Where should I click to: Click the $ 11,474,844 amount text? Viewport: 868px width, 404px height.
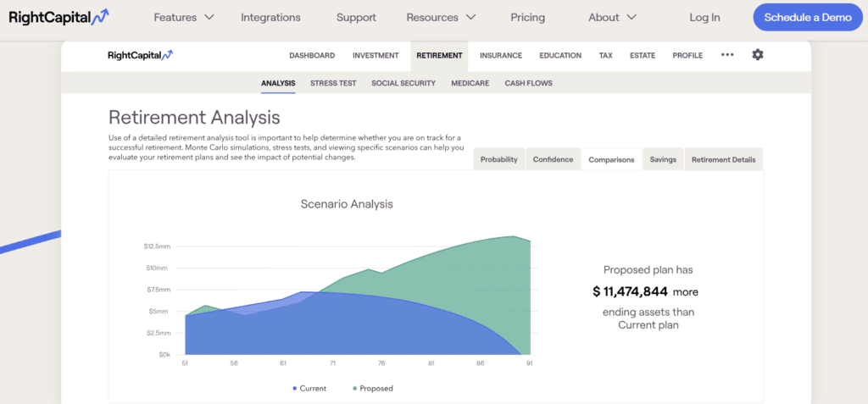(630, 291)
